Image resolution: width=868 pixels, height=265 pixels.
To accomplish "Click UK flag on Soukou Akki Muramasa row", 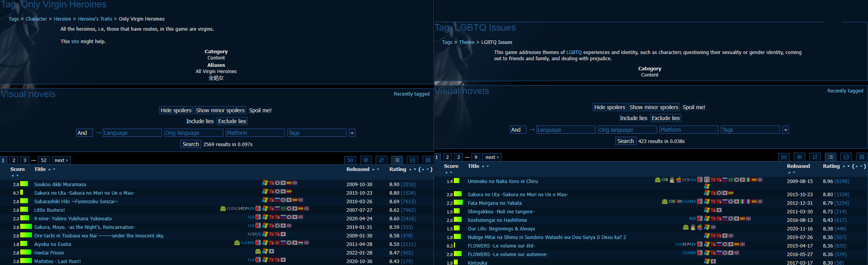I will [295, 183].
